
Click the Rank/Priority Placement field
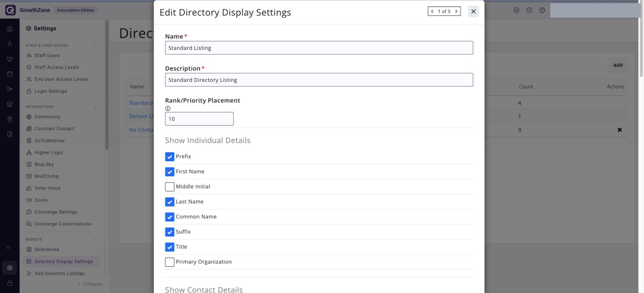point(199,119)
